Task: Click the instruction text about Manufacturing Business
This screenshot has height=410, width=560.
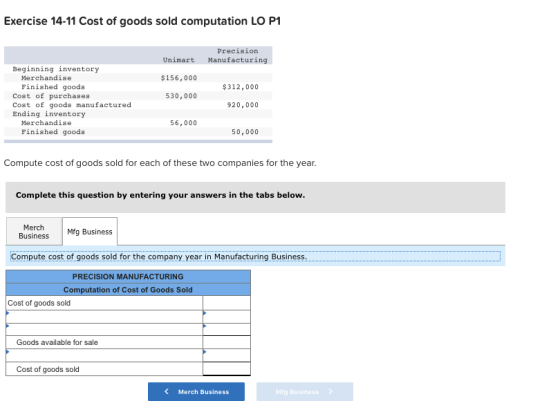Action: tap(159, 256)
